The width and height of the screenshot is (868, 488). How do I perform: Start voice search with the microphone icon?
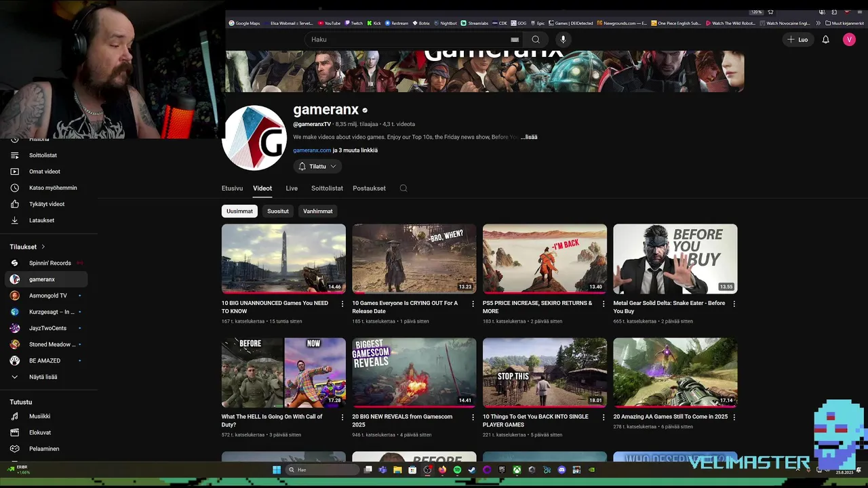563,39
